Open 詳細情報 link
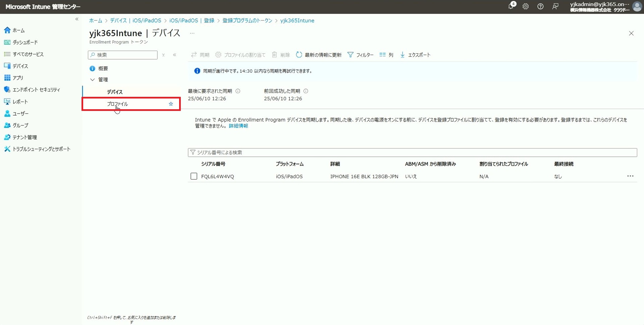This screenshot has width=644, height=325. [238, 126]
